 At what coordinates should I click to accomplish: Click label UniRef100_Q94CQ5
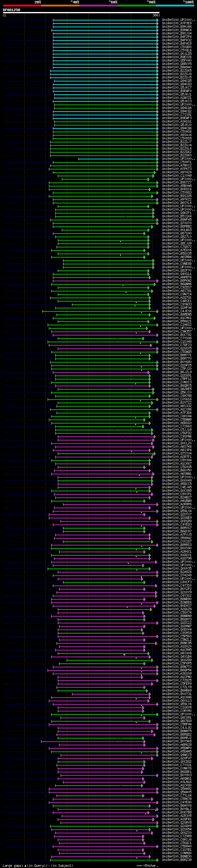(x=176, y=81)
